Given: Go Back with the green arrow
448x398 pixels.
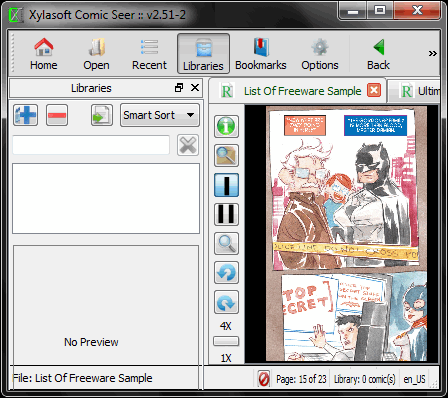Looking at the screenshot, I should tap(378, 54).
